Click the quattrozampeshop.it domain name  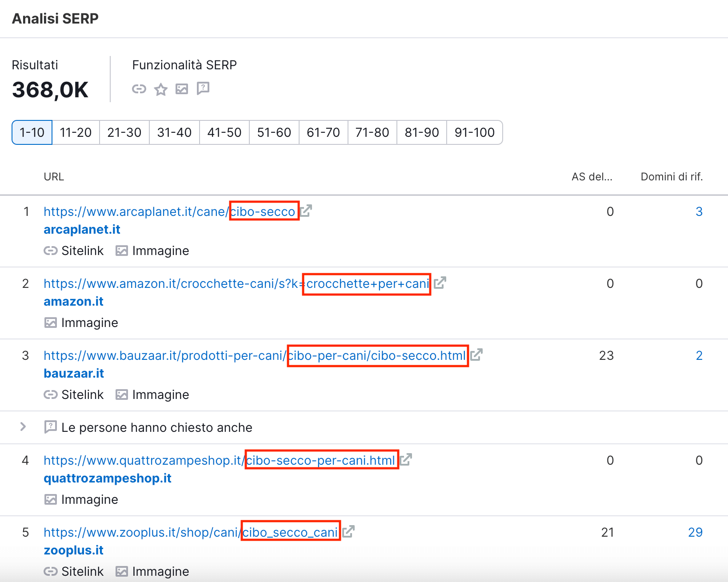107,478
